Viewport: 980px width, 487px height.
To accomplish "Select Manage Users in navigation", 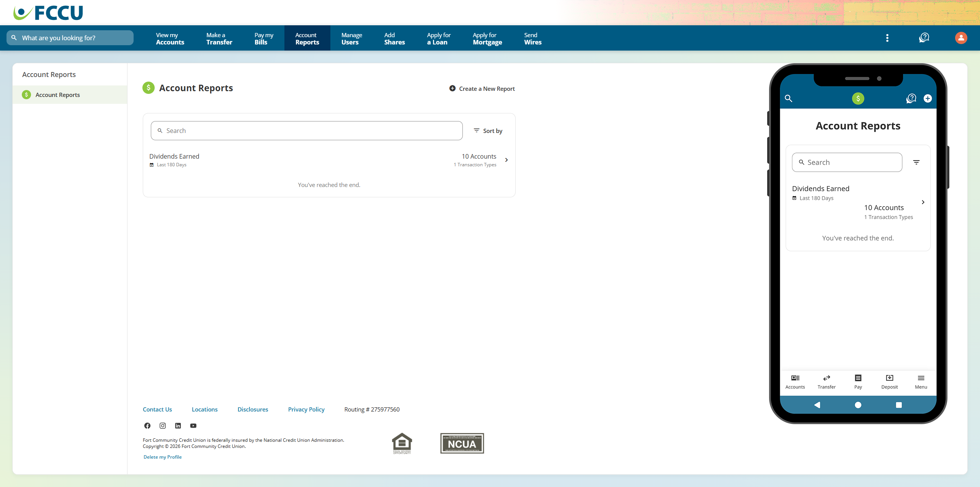I will coord(351,38).
